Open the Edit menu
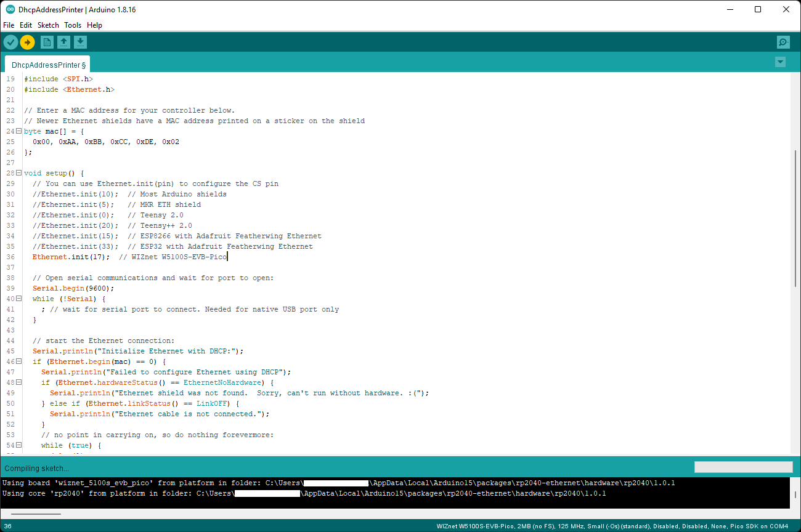 [x=26, y=25]
